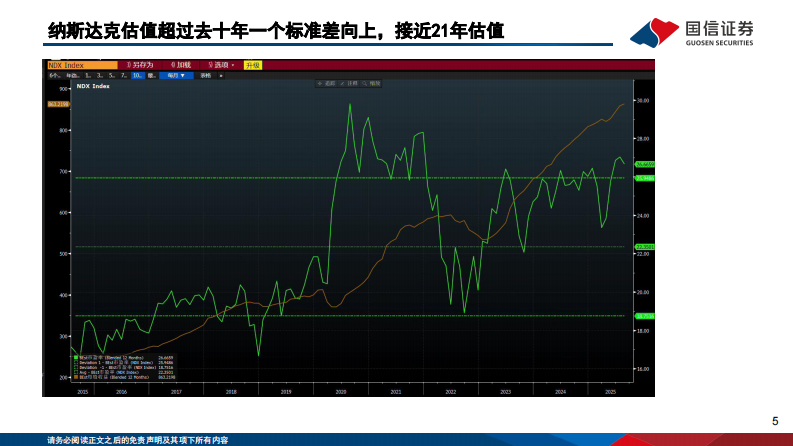
Task: Click the green latest-value tag on right axis
Action: click(x=644, y=163)
